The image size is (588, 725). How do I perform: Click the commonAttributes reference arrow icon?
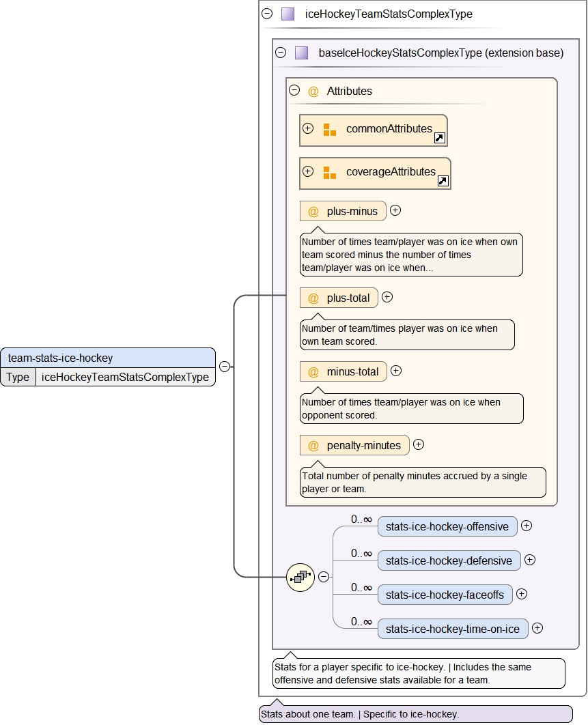click(x=440, y=139)
